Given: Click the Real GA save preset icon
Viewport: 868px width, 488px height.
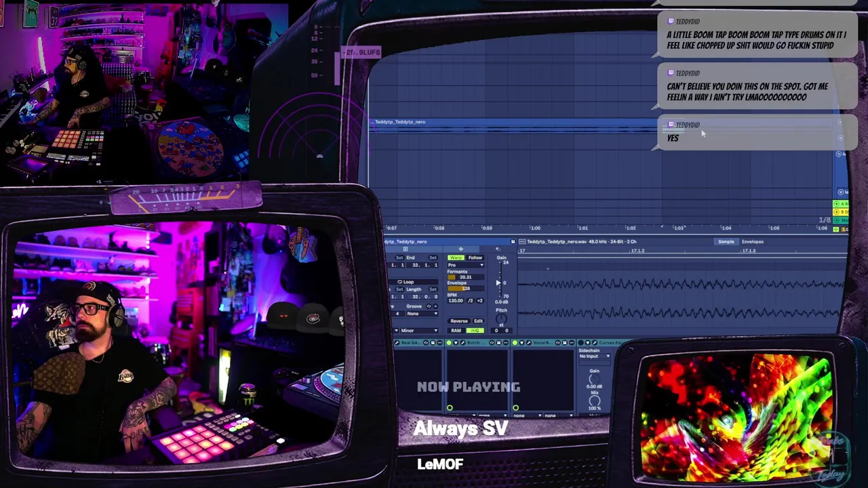Looking at the screenshot, I should [x=433, y=343].
